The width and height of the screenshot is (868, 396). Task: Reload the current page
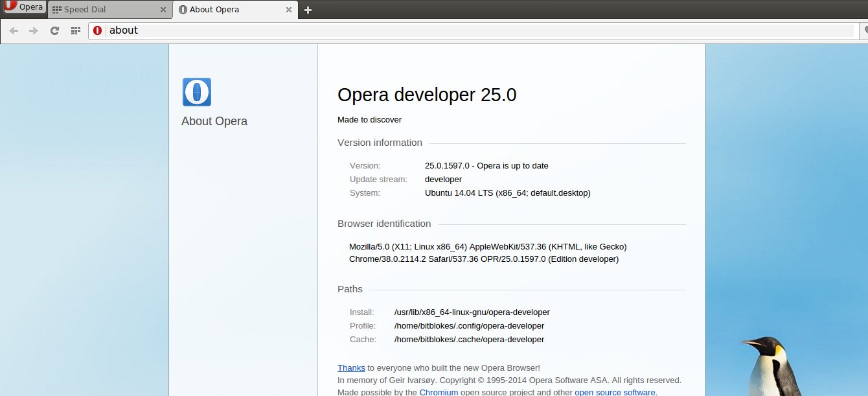click(55, 30)
